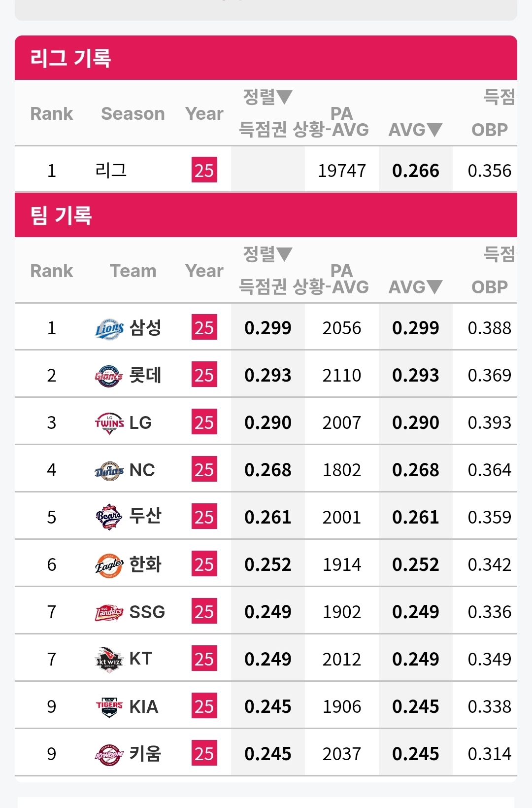The height and width of the screenshot is (808, 532).
Task: Click the NC Dinos team logo
Action: pyautogui.click(x=109, y=470)
